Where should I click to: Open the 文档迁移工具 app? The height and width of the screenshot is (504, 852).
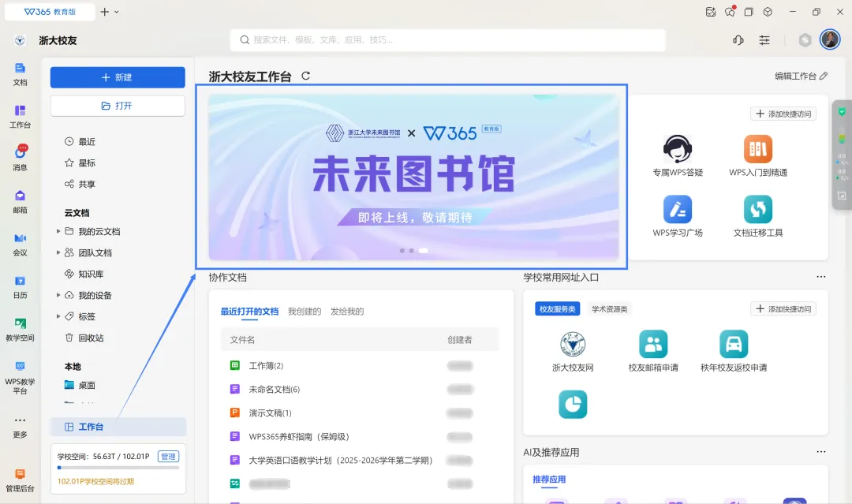[x=758, y=216]
